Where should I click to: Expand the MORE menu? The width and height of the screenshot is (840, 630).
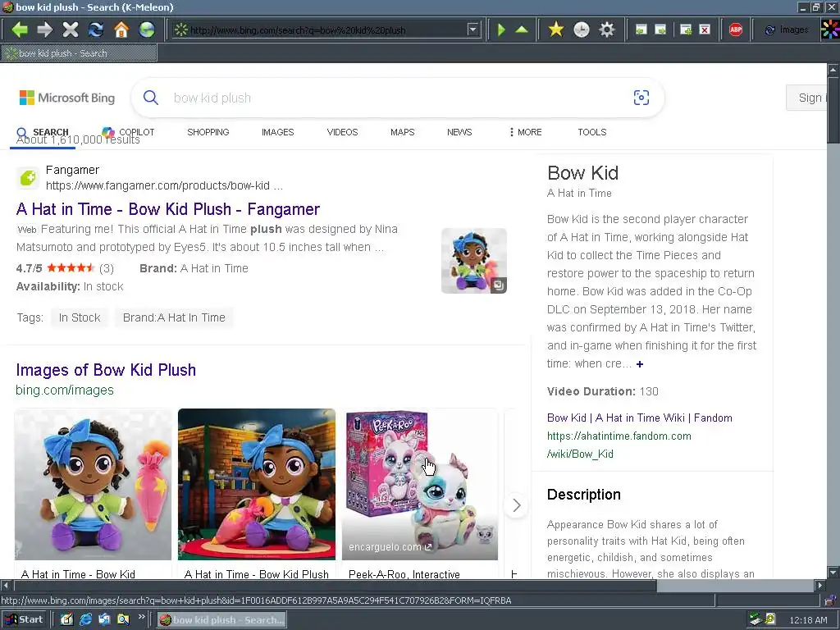click(x=526, y=132)
